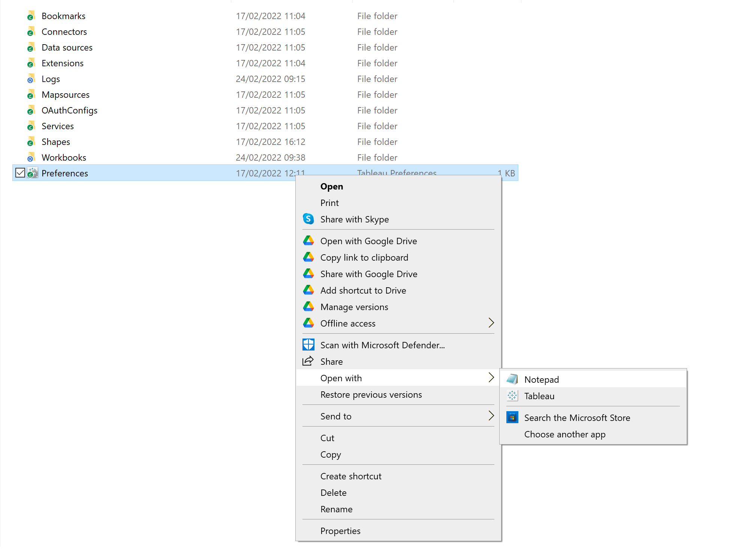
Task: Click the Skype icon in context menu
Action: 308,219
